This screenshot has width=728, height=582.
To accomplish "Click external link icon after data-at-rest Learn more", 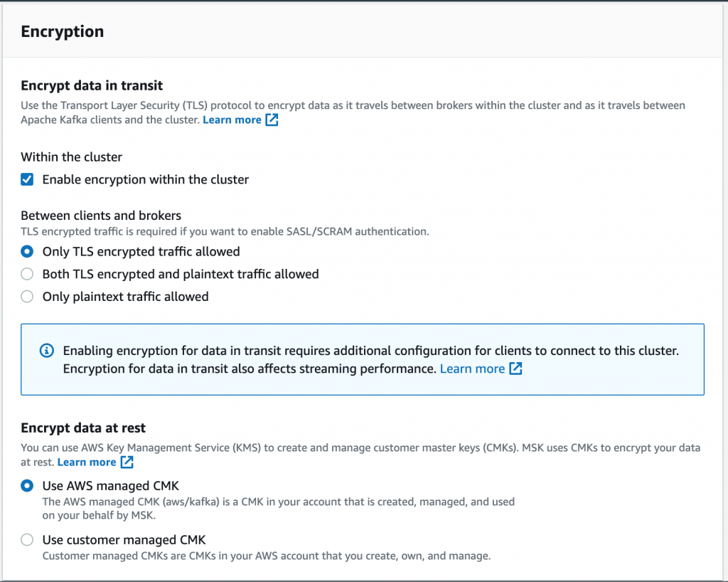I will (x=126, y=462).
